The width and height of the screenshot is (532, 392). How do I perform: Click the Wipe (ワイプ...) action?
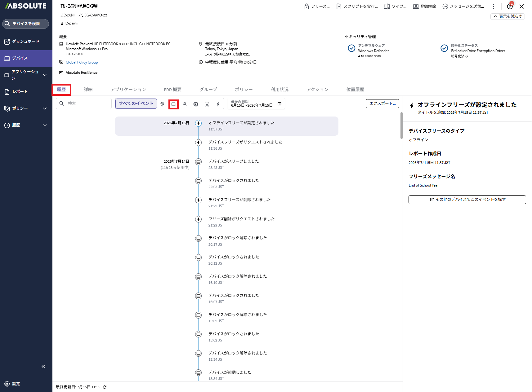pyautogui.click(x=395, y=7)
